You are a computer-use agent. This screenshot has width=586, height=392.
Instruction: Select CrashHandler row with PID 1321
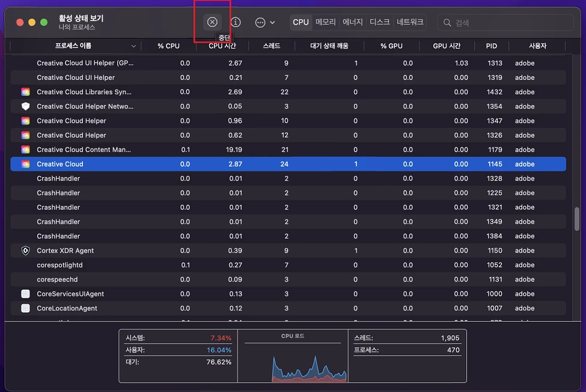tap(288, 207)
